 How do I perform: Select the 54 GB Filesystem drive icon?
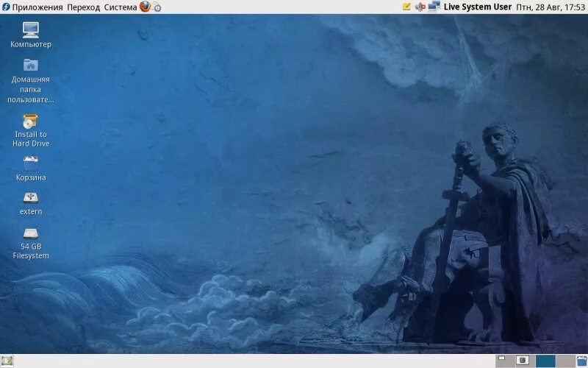(x=31, y=244)
